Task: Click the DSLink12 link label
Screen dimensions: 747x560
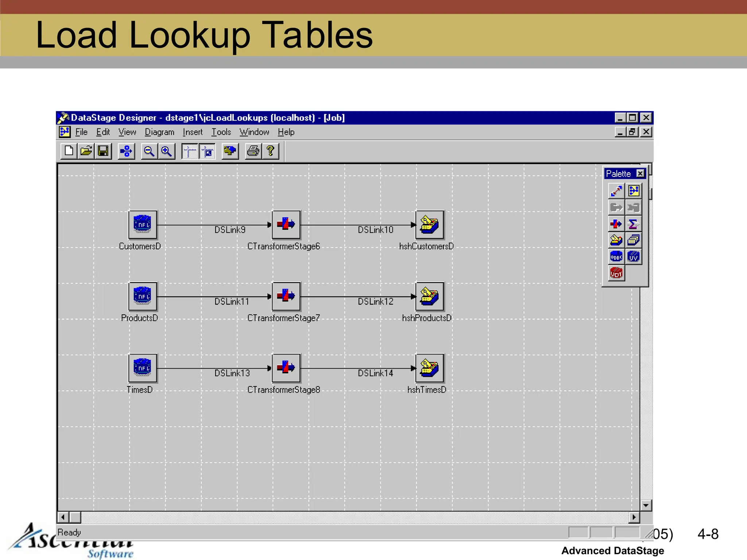Action: click(x=375, y=302)
